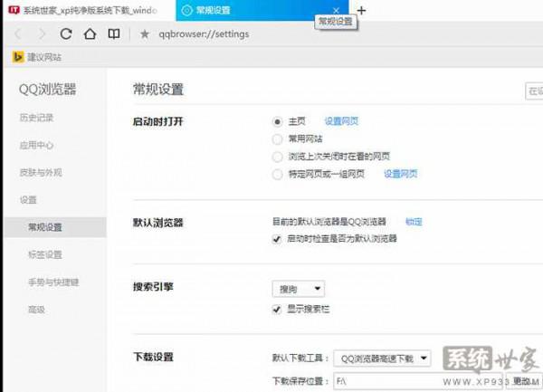Click the QQ浏览器 sidebar title
This screenshot has width=543, height=392.
(x=47, y=90)
